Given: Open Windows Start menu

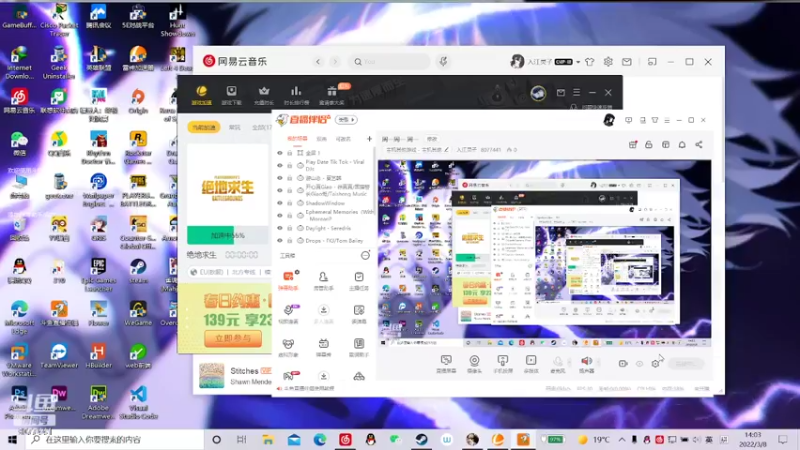Looking at the screenshot, I should coord(12,439).
